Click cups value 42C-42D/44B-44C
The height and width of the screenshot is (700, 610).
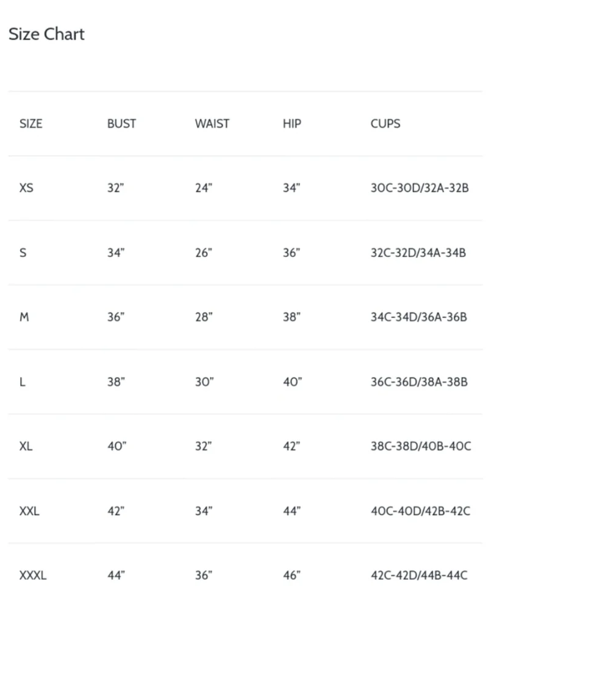pyautogui.click(x=419, y=575)
